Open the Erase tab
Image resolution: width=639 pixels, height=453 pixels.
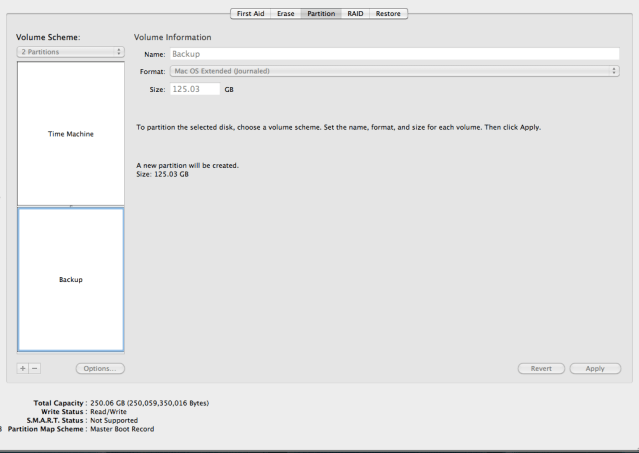pyautogui.click(x=286, y=14)
